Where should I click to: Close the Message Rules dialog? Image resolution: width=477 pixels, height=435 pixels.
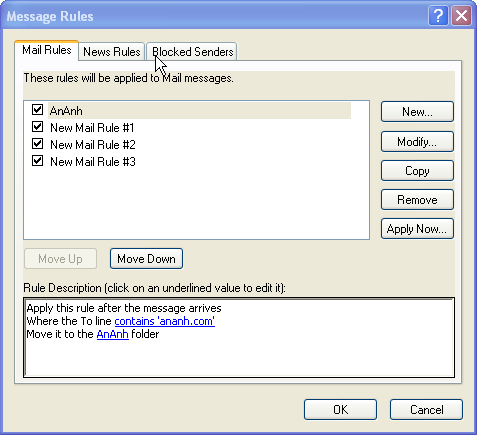pyautogui.click(x=461, y=16)
